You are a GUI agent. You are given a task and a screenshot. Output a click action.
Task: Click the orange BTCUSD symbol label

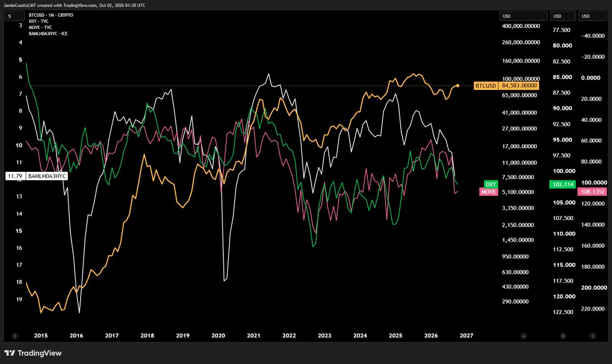click(485, 86)
